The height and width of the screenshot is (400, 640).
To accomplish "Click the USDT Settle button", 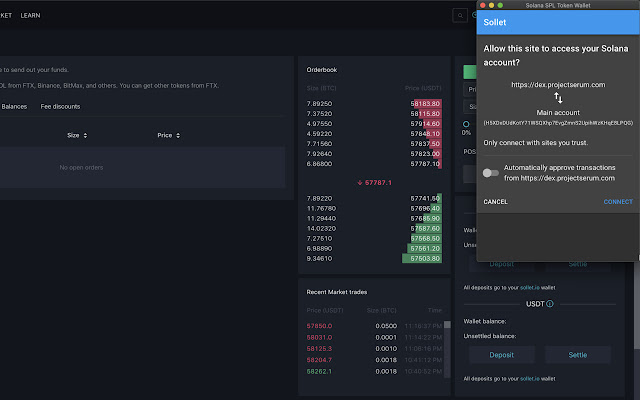I will point(578,354).
